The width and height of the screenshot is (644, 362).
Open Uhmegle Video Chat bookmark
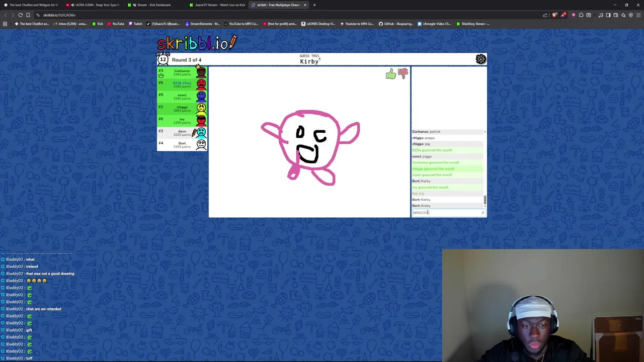click(434, 24)
